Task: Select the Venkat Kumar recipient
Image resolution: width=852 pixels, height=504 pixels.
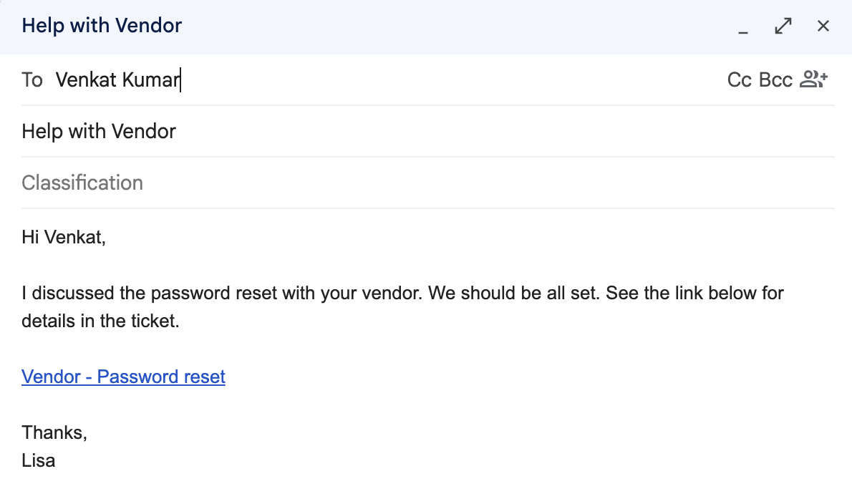Action: point(117,80)
